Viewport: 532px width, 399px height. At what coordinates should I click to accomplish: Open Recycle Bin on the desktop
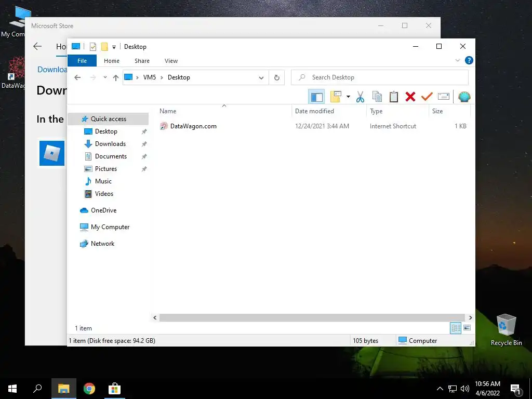[506, 330]
